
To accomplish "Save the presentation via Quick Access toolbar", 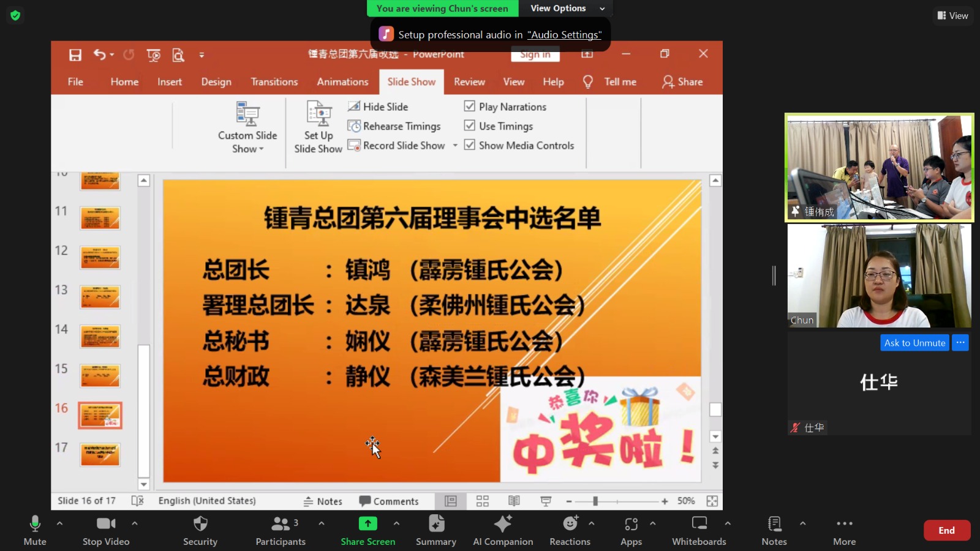I will click(x=75, y=54).
